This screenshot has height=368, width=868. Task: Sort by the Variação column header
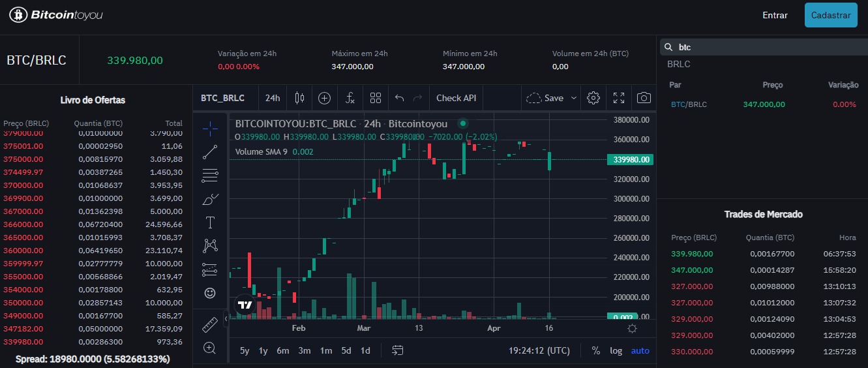(x=843, y=85)
